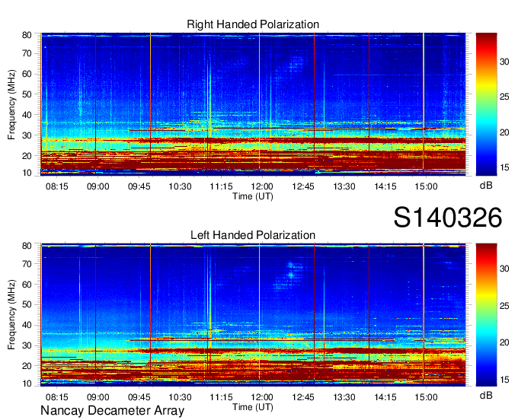The image size is (518, 420).
Task: Click the 70 frequency tick of left-handed plot
Action: tap(27, 264)
